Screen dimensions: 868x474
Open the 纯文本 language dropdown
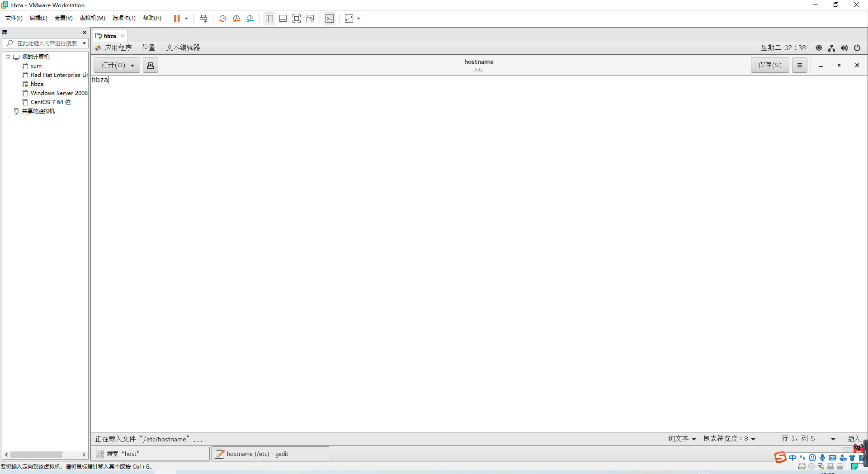(682, 439)
